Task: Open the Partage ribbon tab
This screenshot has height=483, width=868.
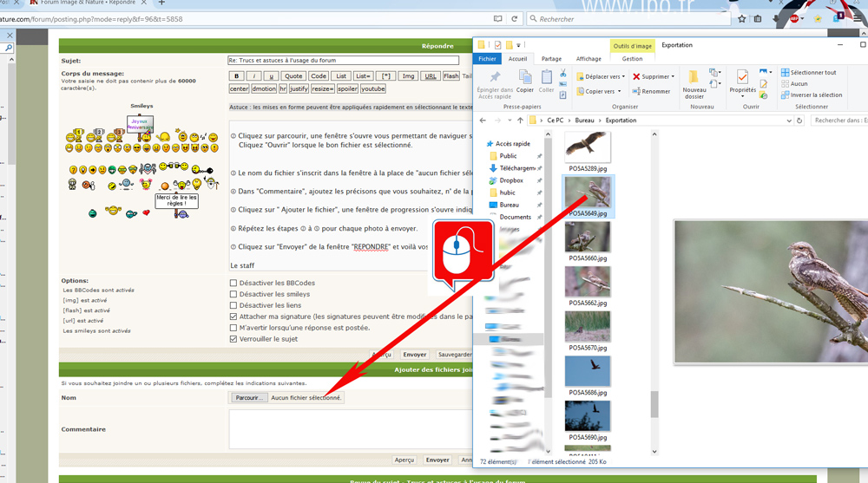Action: pyautogui.click(x=551, y=59)
